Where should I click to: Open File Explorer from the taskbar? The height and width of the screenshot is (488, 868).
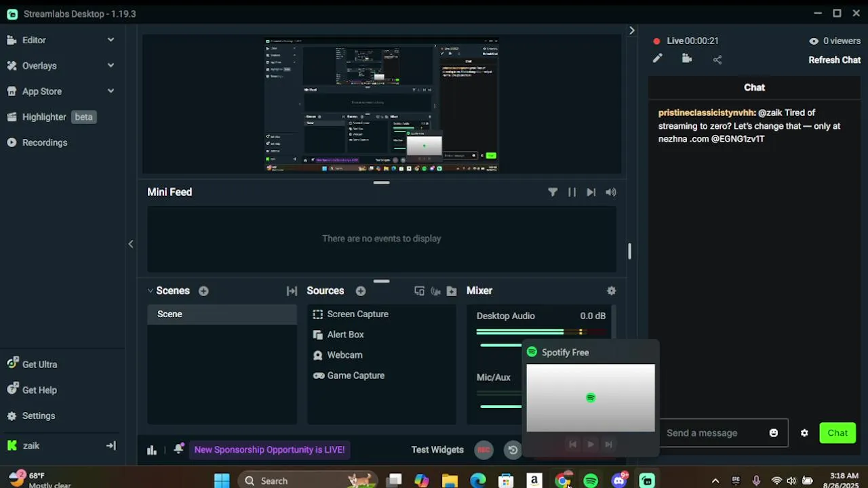click(450, 481)
